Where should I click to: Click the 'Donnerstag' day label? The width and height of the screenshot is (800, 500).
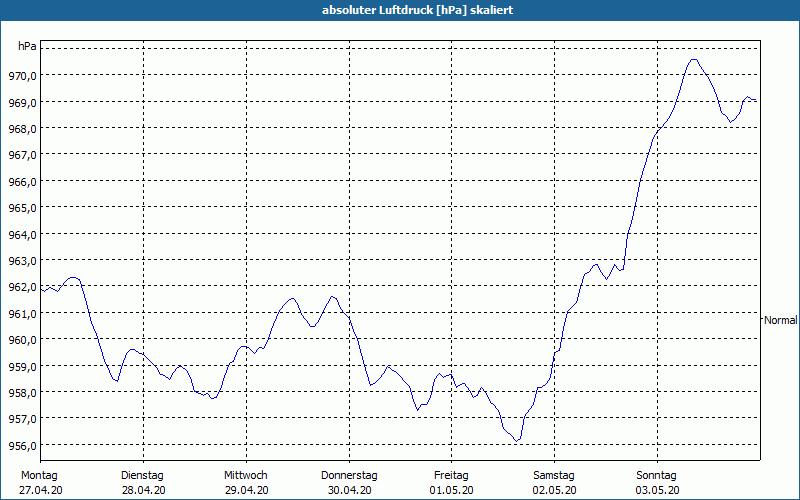349,476
